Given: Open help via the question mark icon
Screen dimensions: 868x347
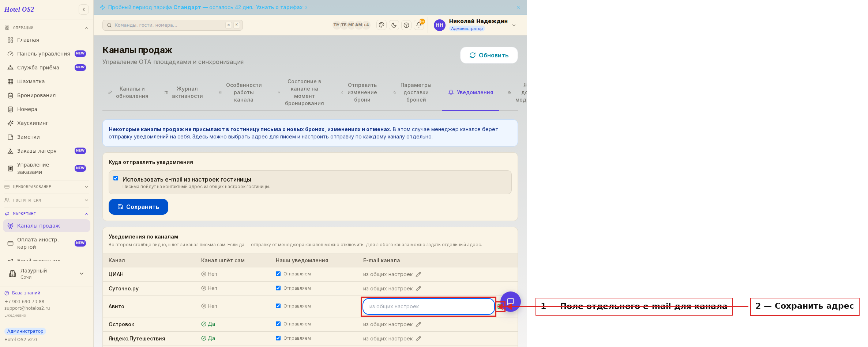Looking at the screenshot, I should point(406,25).
